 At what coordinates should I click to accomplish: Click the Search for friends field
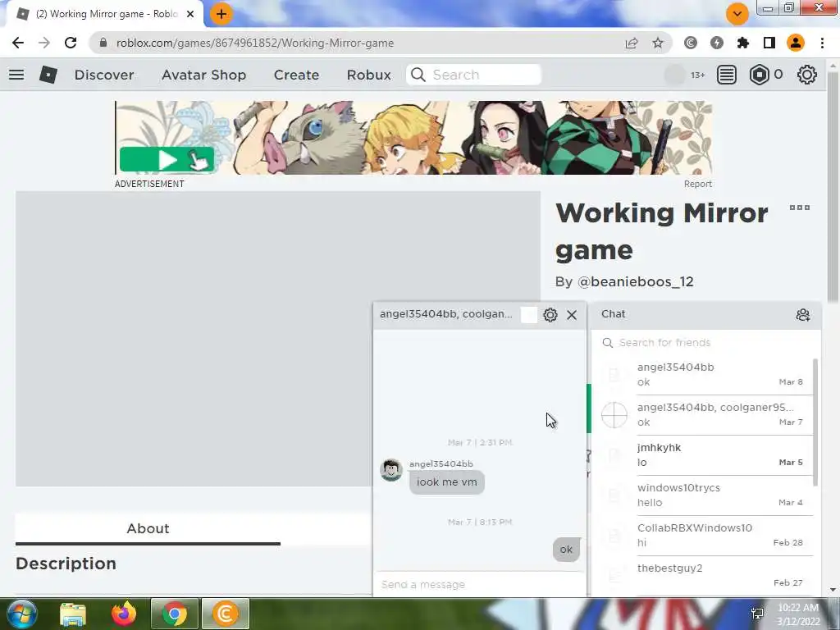(706, 343)
